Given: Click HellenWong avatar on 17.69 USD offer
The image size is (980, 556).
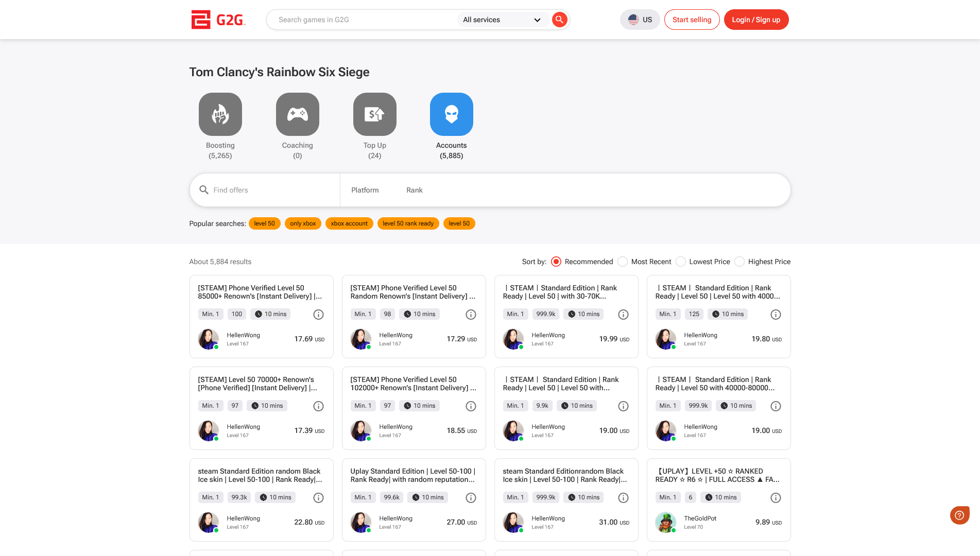Looking at the screenshot, I should tap(208, 339).
